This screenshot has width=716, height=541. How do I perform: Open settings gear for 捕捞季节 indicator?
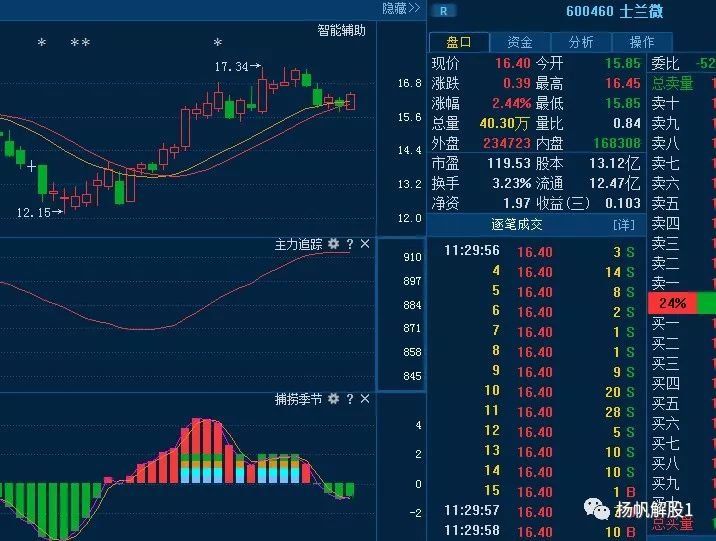[334, 399]
